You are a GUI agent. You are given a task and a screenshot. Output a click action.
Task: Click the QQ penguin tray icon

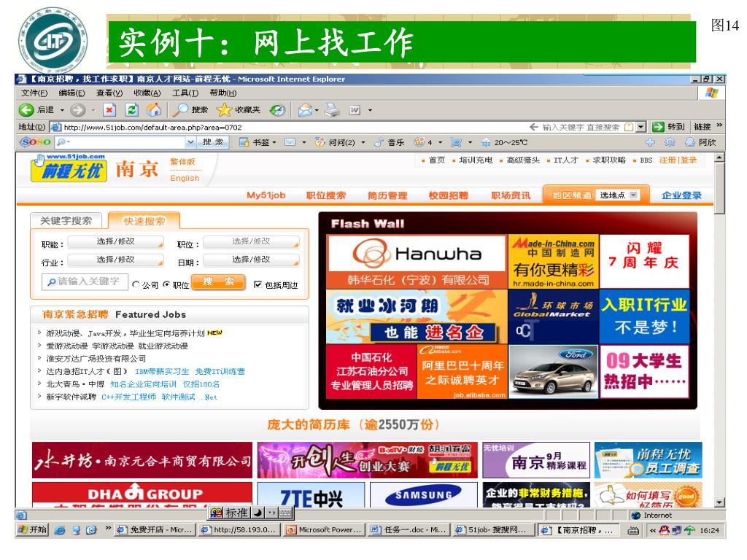pos(664,530)
